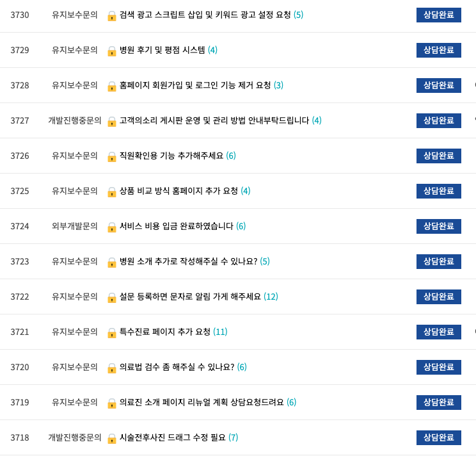
Task: Click 상담완료 button on row 3729
Action: tap(439, 50)
